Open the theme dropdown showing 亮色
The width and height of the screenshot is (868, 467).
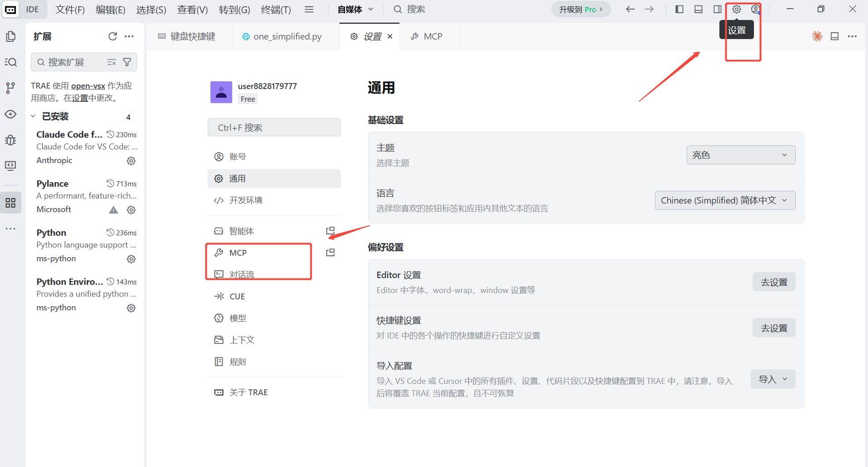(x=740, y=155)
